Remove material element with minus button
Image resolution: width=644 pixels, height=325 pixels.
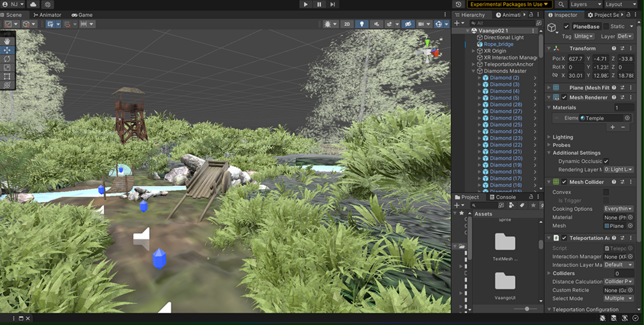tap(623, 127)
